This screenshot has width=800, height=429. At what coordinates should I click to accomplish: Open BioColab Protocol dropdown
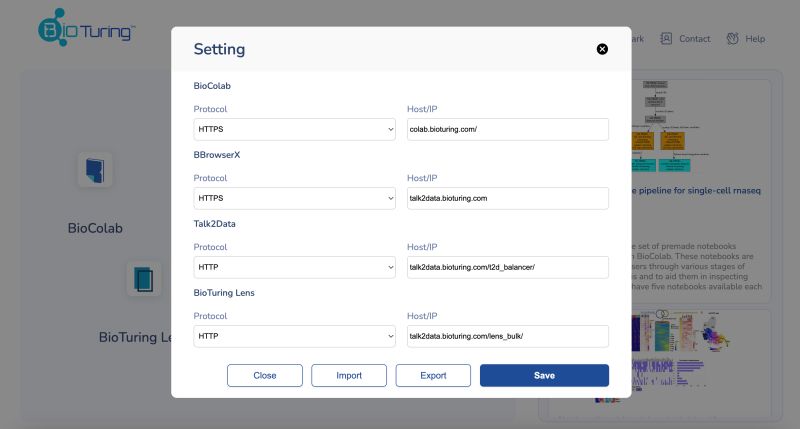point(294,130)
